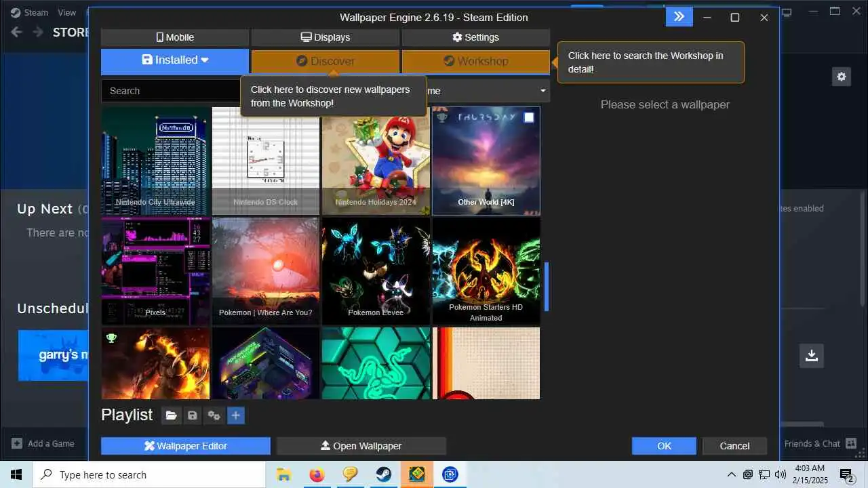Expand the Installed dropdown tab

pyautogui.click(x=175, y=60)
